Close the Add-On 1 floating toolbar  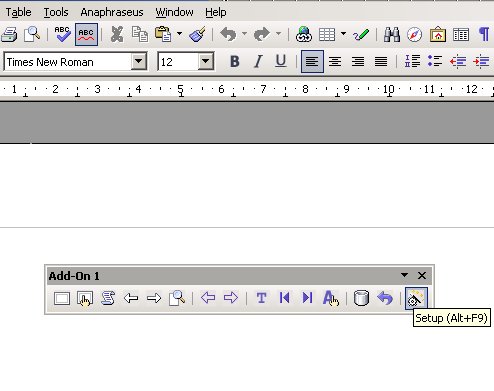[x=422, y=275]
